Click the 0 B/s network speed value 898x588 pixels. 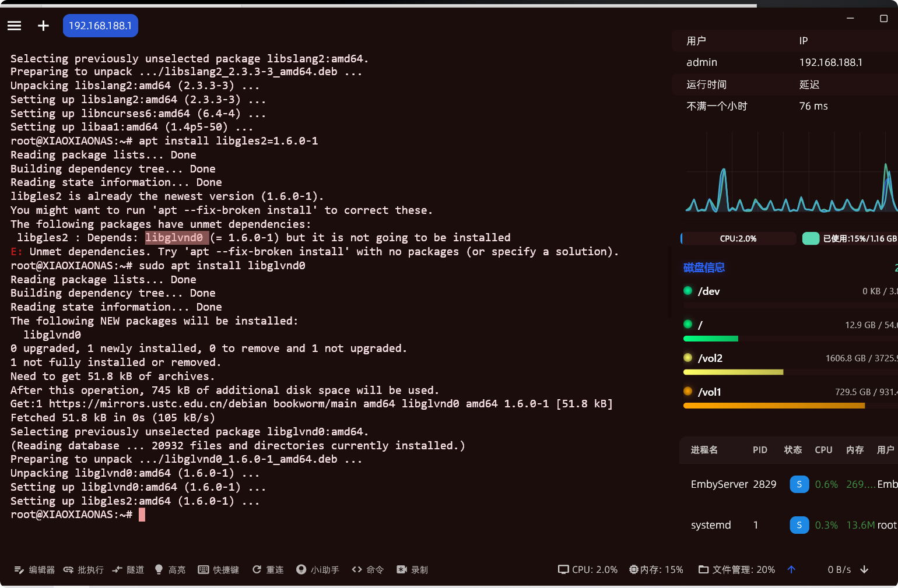click(x=839, y=570)
